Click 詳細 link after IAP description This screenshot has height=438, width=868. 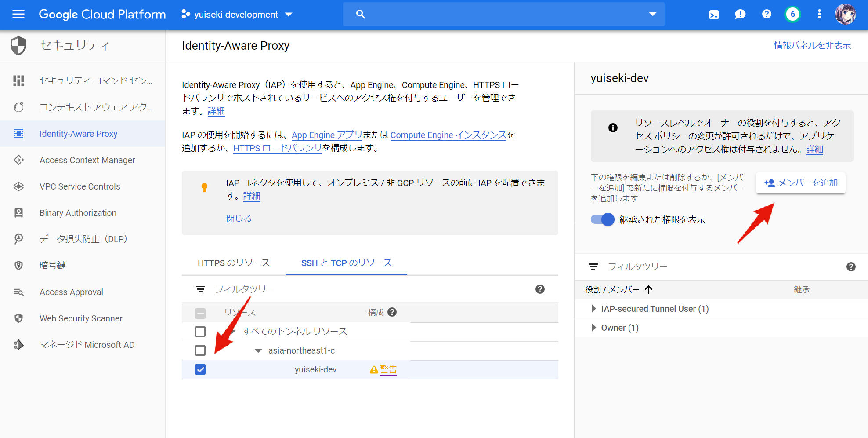coord(216,111)
